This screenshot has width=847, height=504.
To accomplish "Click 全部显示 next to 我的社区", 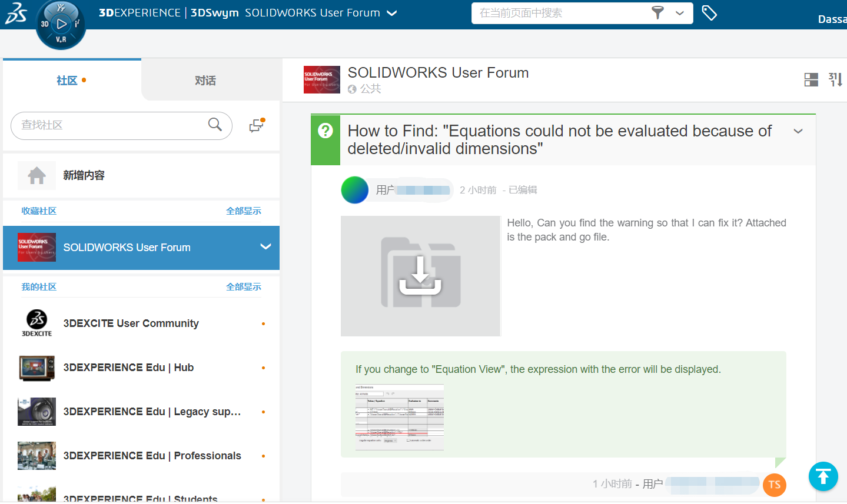I will [243, 287].
